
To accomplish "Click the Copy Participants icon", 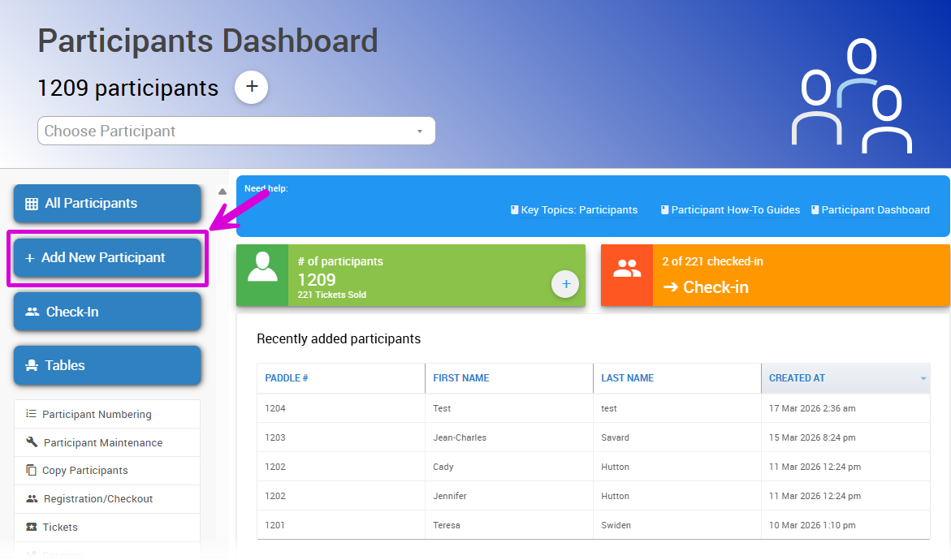I will (32, 471).
